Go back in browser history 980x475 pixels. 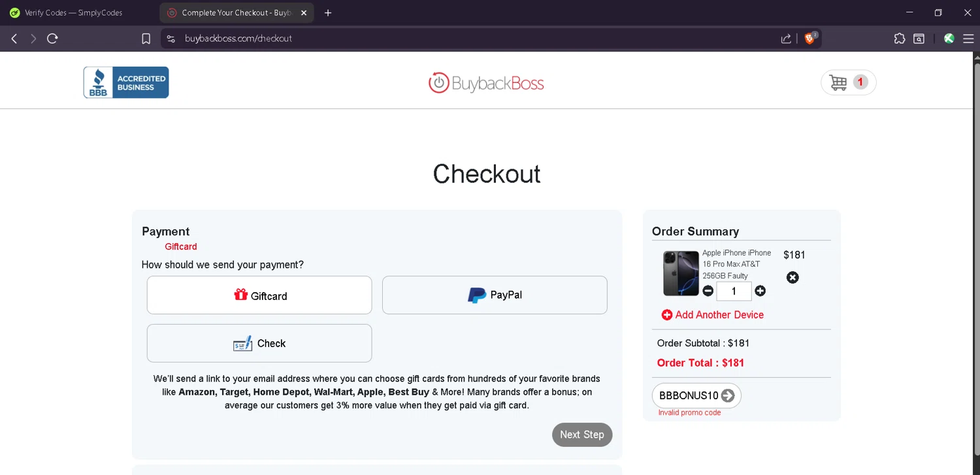(x=14, y=39)
